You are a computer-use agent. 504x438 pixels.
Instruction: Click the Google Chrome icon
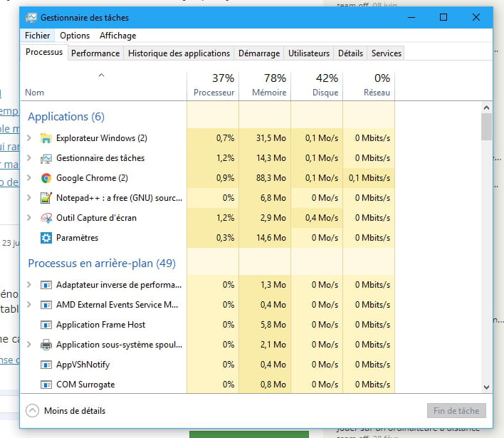click(x=46, y=178)
